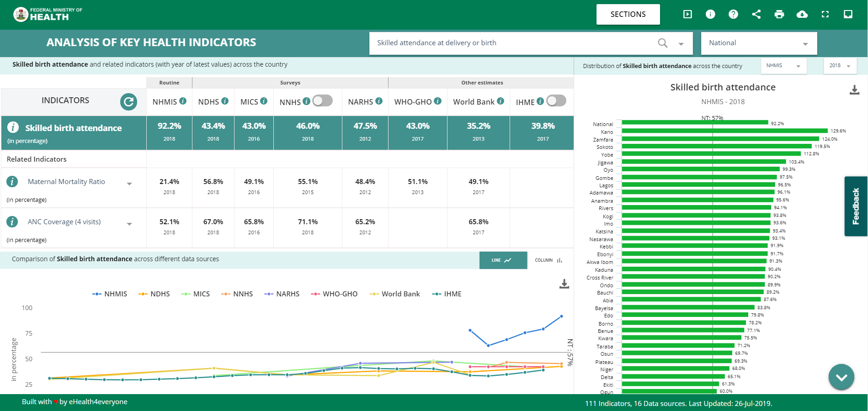Click the Kano bar in chart
Viewport: 868px width, 411px height.
click(x=724, y=131)
